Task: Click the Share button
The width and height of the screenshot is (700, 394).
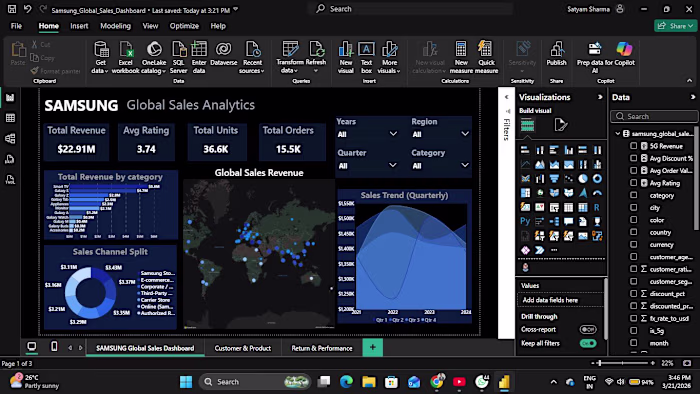Action: coord(675,26)
